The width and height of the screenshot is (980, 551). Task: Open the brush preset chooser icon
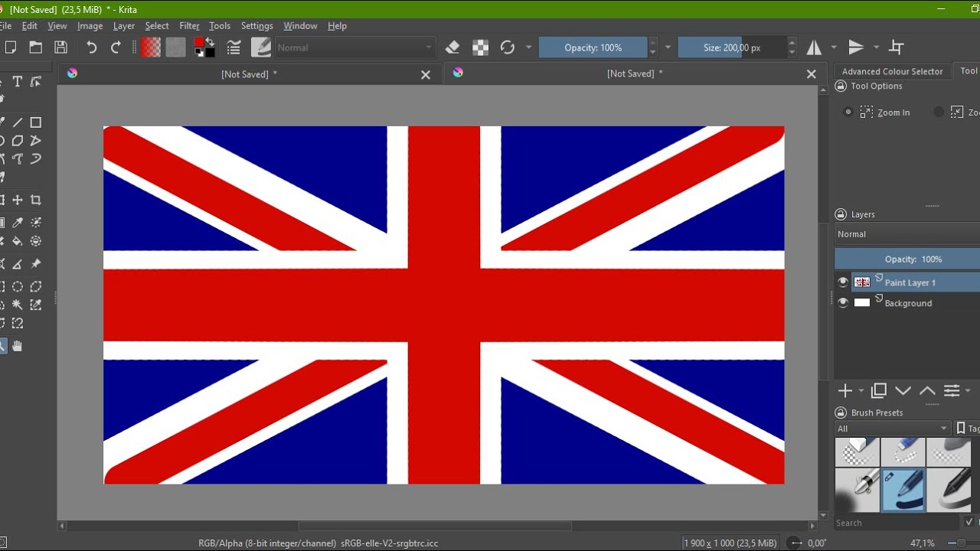click(261, 47)
